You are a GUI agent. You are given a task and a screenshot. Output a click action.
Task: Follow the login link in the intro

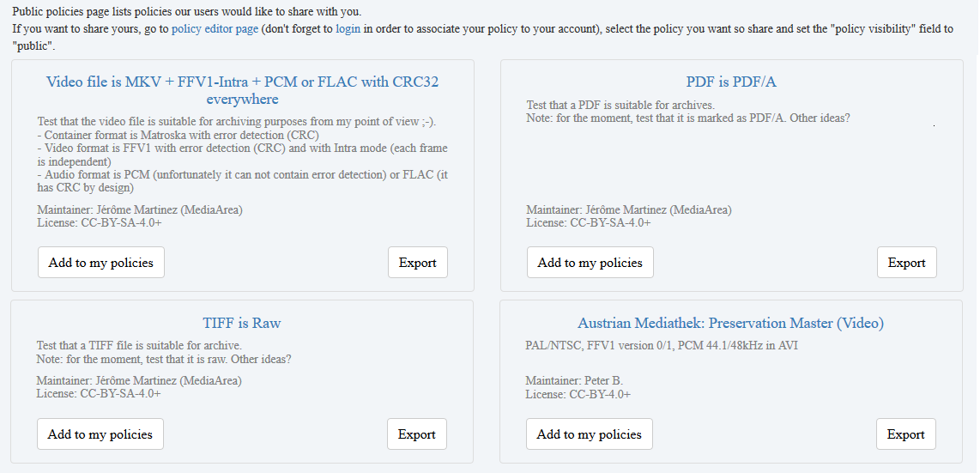348,28
